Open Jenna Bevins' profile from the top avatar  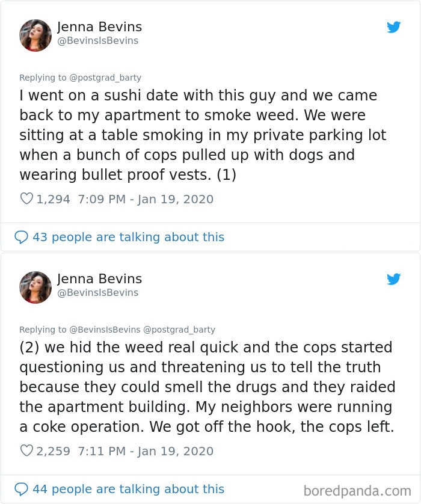(35, 35)
